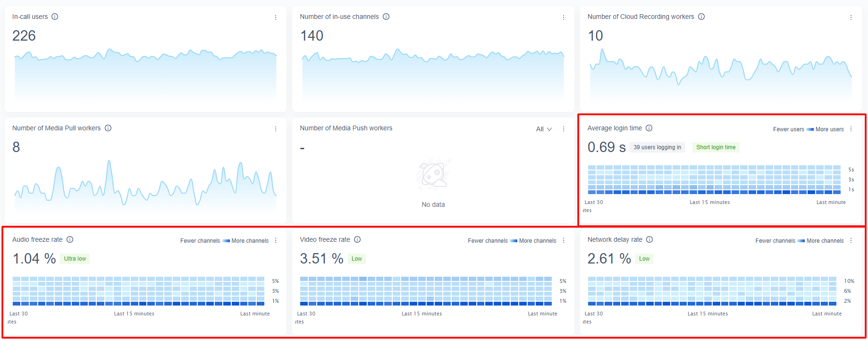
Task: Click the network delay rate value 2.61 %
Action: (x=609, y=259)
